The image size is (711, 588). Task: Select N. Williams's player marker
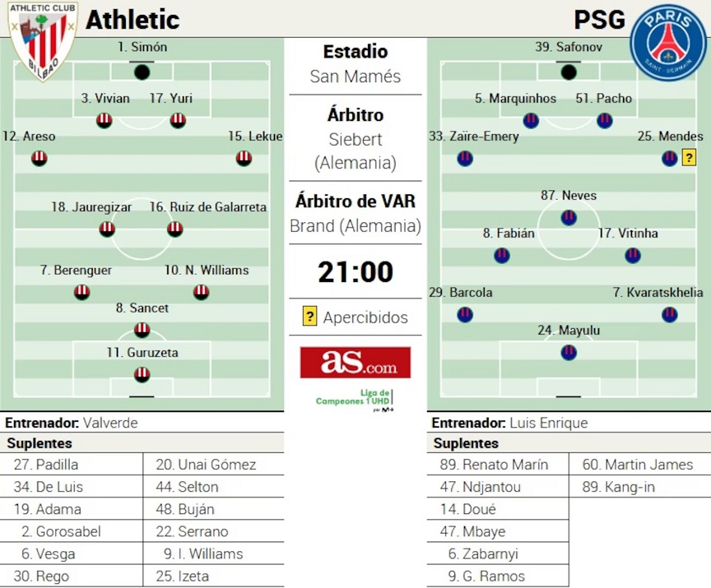(201, 292)
